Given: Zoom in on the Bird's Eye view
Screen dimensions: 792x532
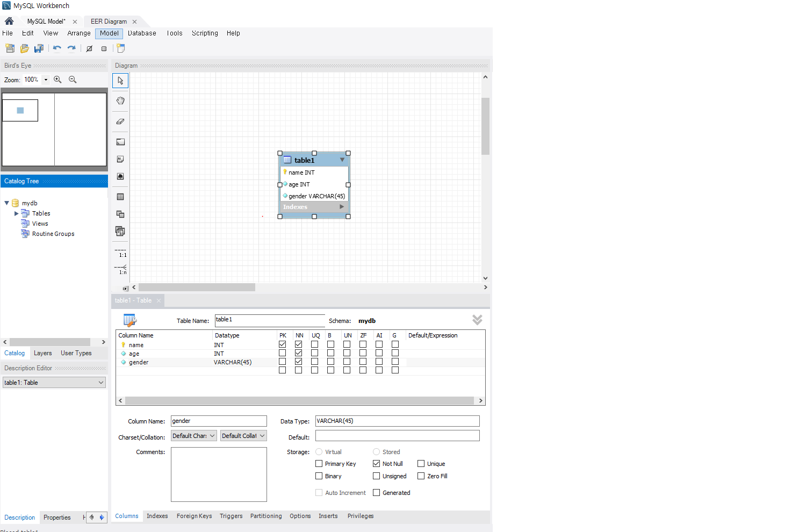Looking at the screenshot, I should (57, 80).
